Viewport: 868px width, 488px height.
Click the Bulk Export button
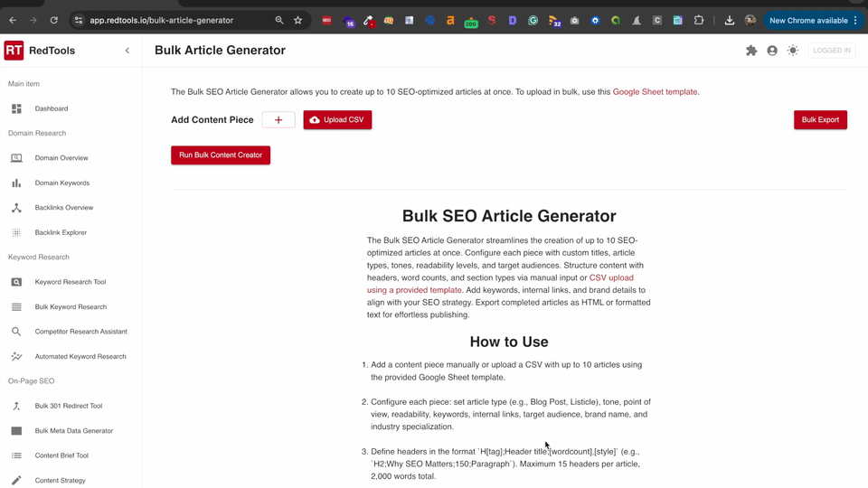coord(820,120)
